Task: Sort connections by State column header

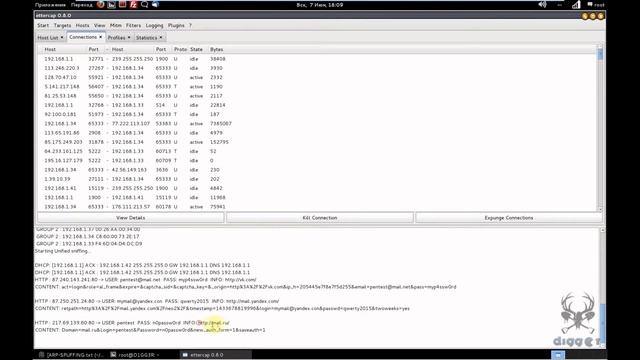Action: coord(196,49)
